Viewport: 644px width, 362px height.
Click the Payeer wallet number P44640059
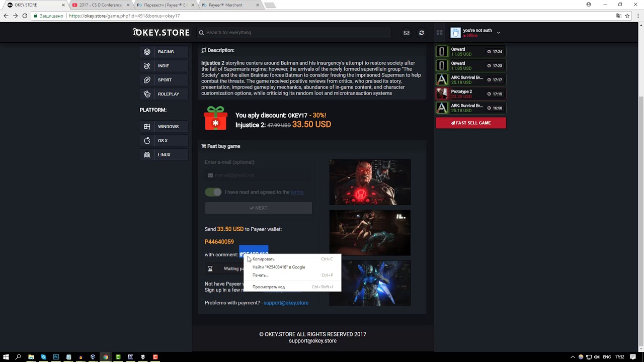pyautogui.click(x=219, y=242)
